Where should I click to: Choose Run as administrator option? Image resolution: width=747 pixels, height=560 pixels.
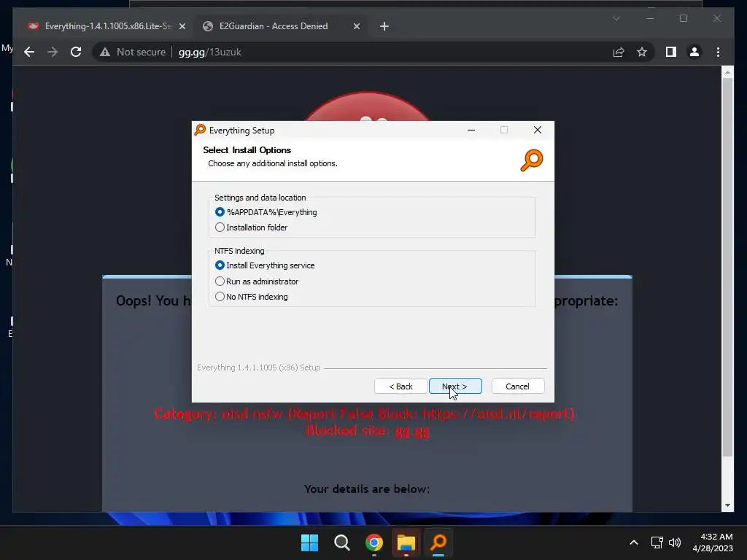tap(256, 281)
